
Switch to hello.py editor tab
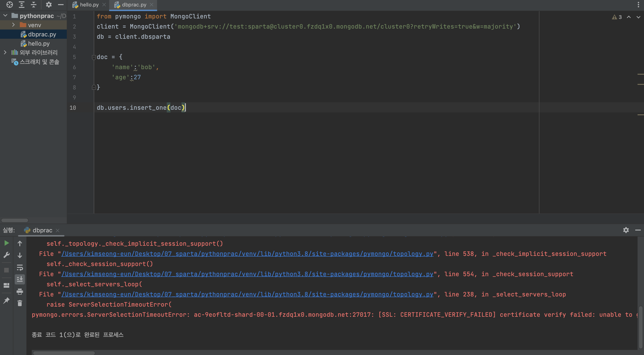(x=89, y=5)
